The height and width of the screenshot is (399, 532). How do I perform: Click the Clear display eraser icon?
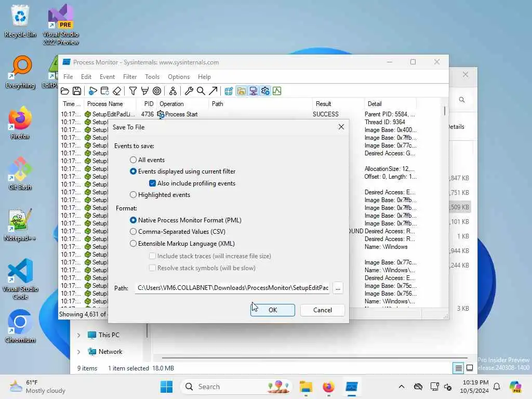coord(117,91)
